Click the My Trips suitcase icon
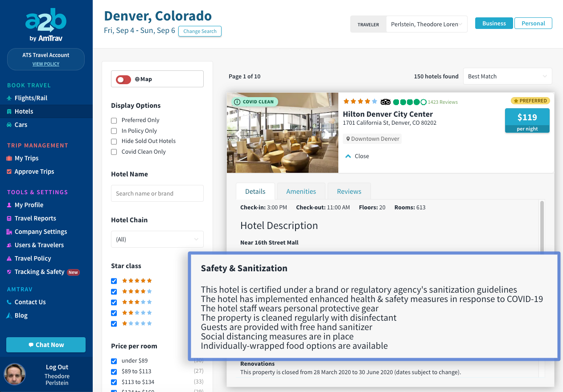The height and width of the screenshot is (392, 563). click(x=9, y=158)
